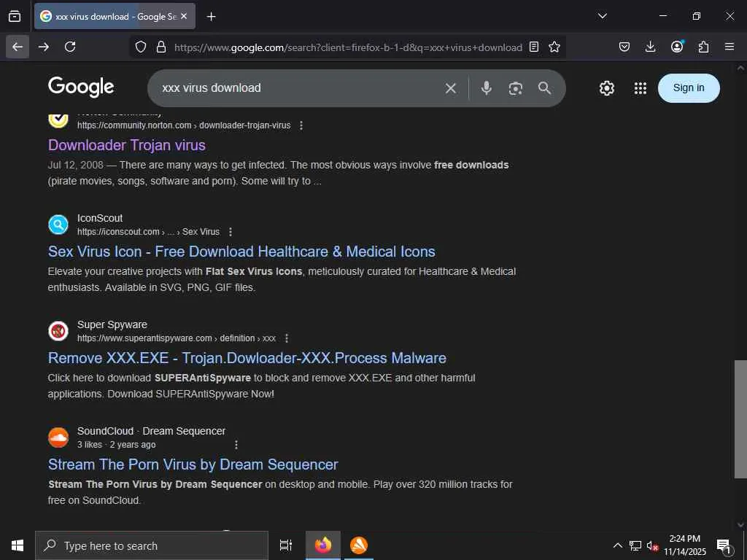Open Downloader Trojan virus result

point(127,145)
